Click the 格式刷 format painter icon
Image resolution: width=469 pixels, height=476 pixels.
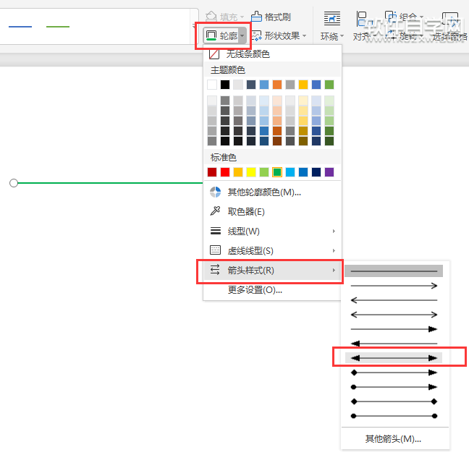coord(257,17)
